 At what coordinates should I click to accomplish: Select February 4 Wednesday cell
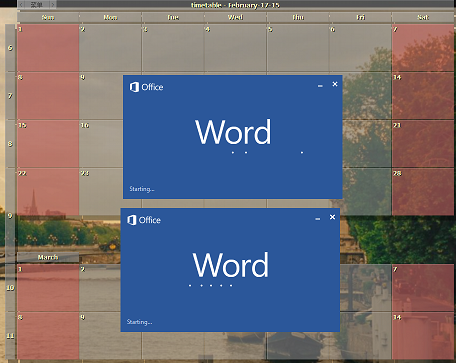point(235,48)
